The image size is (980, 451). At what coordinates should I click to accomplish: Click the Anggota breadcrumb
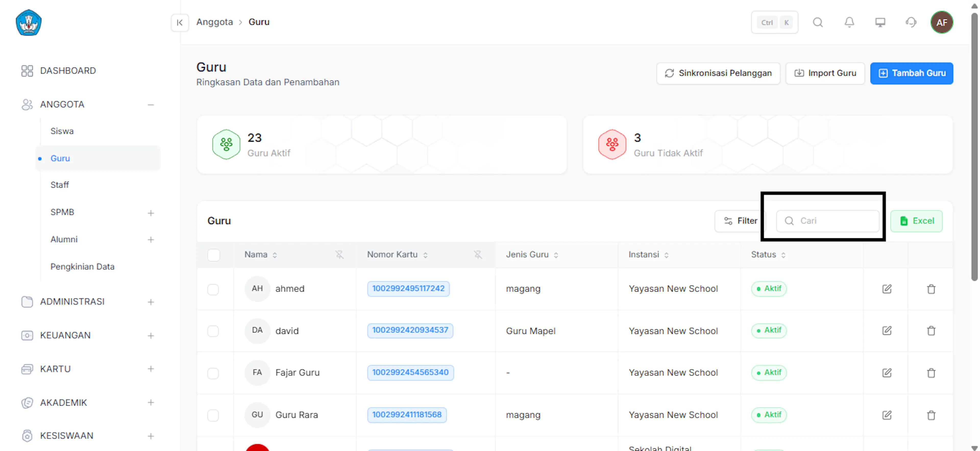215,22
